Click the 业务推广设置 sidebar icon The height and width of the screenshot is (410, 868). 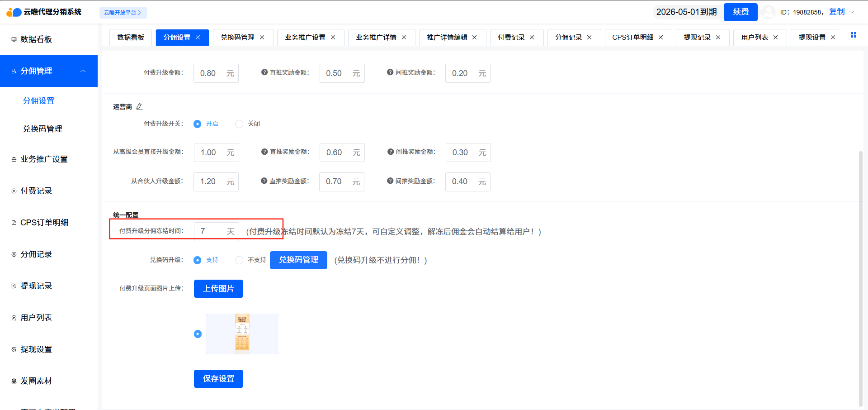(x=14, y=159)
